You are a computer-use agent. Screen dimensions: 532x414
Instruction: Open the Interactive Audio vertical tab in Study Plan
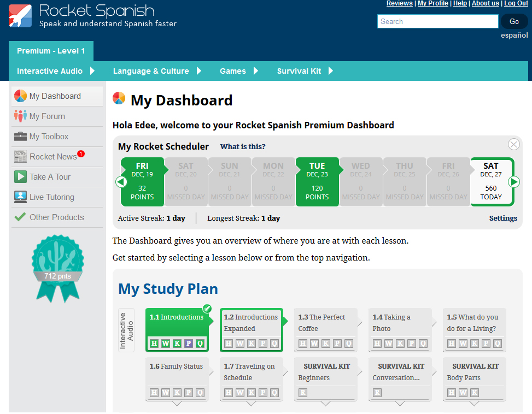126,330
